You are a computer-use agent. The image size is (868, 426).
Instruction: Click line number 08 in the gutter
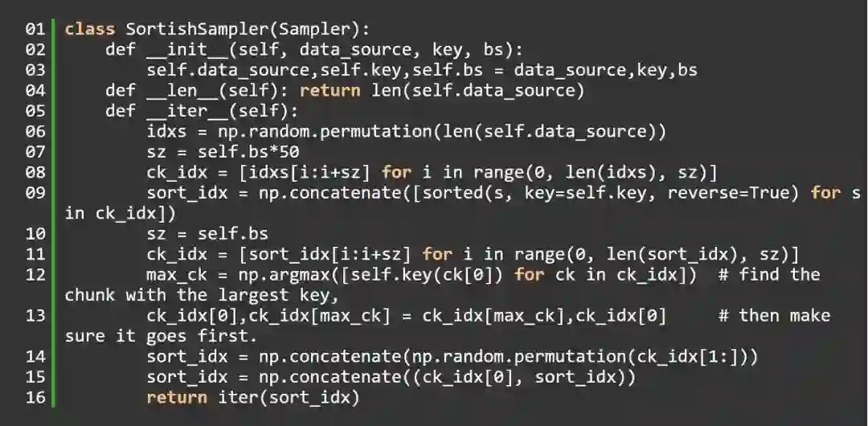tap(35, 172)
